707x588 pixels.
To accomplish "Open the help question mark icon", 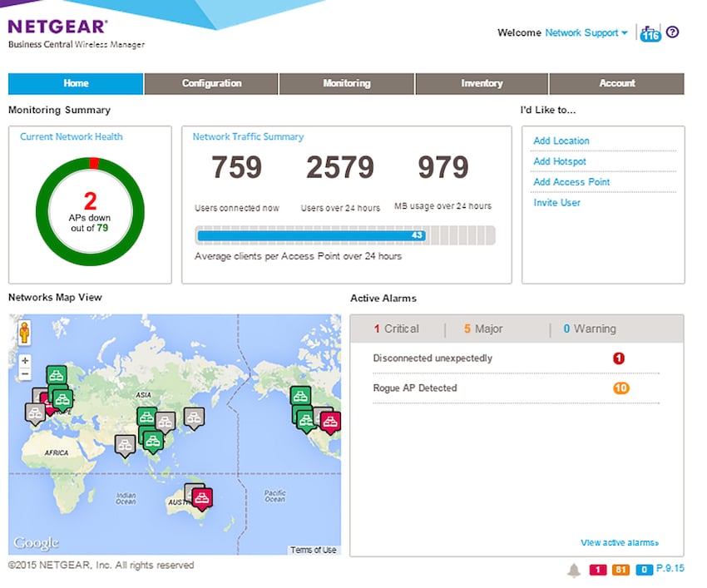I will coord(672,32).
